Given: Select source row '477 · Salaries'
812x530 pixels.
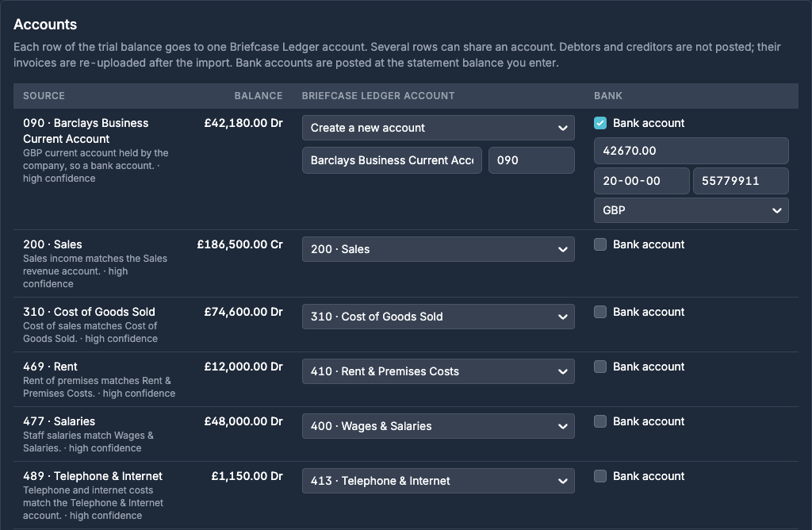Looking at the screenshot, I should tap(59, 422).
